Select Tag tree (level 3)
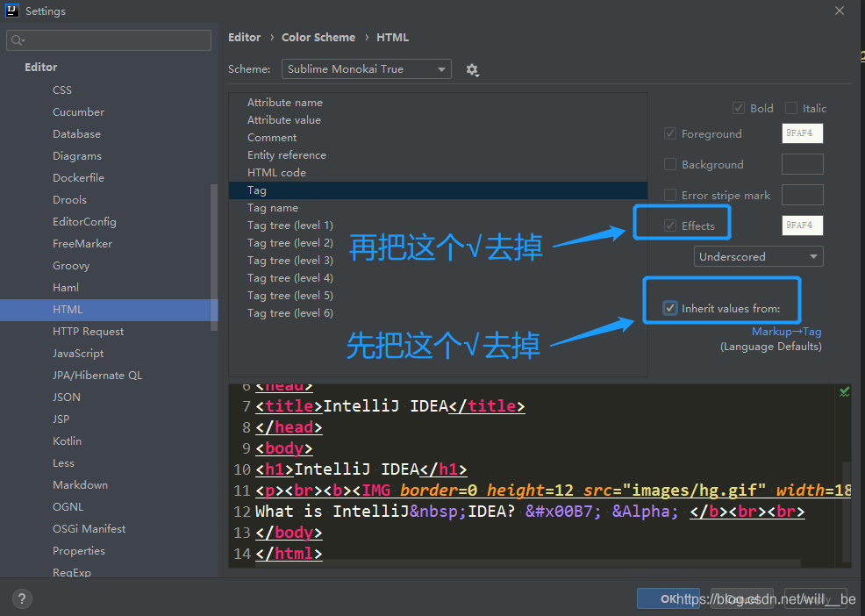The image size is (865, 616). (x=438, y=261)
